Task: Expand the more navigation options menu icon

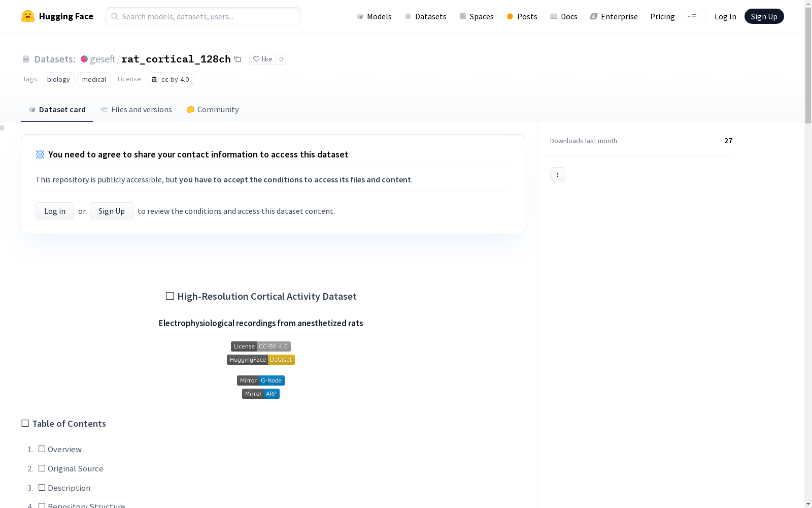Action: click(692, 16)
